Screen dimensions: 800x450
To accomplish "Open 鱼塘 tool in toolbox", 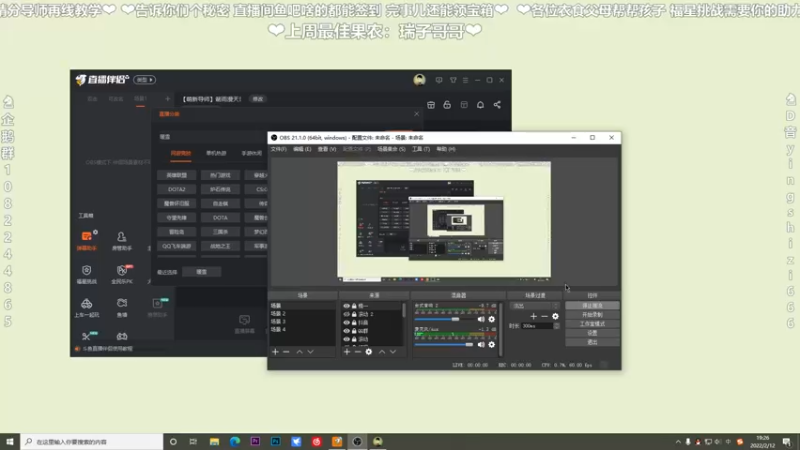I will click(122, 308).
